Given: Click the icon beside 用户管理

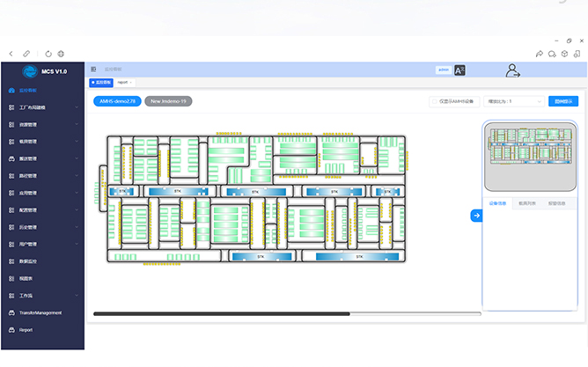Looking at the screenshot, I should pos(11,244).
